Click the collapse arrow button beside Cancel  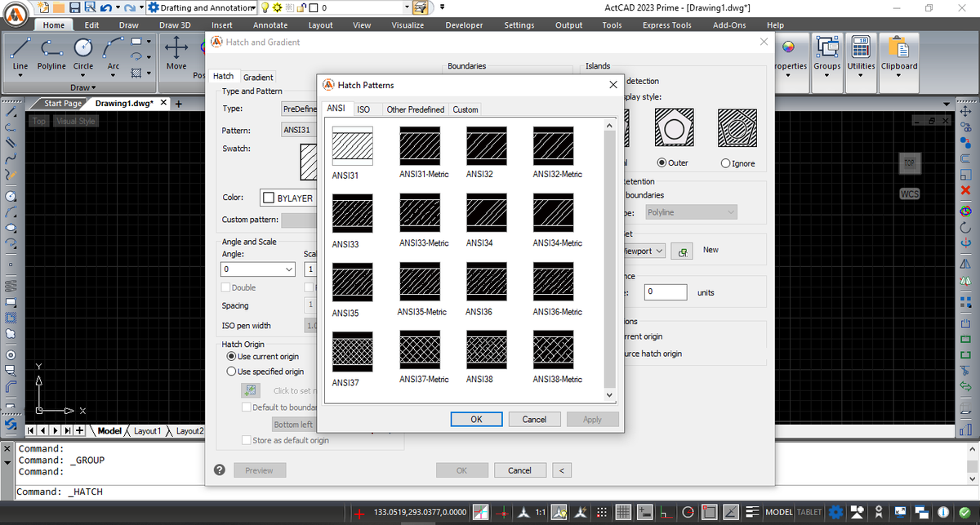[x=561, y=470]
